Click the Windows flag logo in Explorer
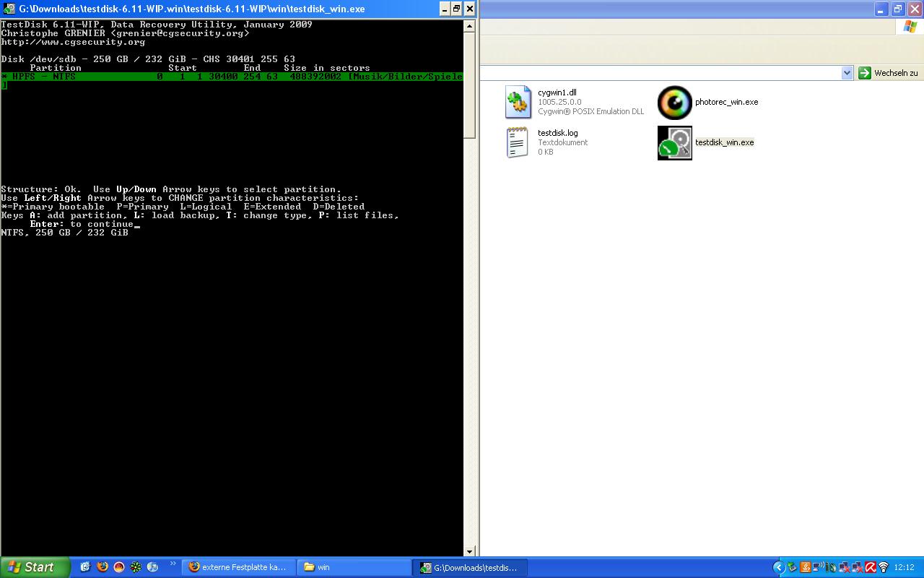 coord(910,27)
